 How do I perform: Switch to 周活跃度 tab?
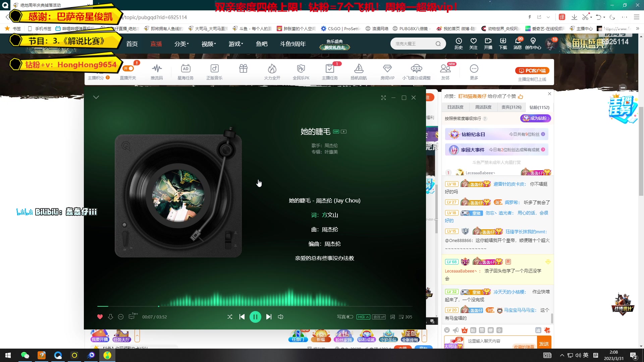click(483, 107)
